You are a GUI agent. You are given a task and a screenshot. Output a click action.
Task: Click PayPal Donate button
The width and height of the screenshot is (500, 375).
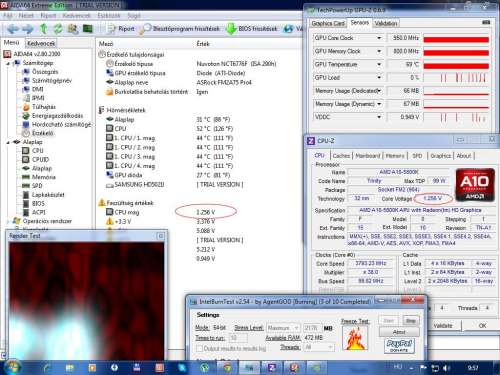(399, 346)
